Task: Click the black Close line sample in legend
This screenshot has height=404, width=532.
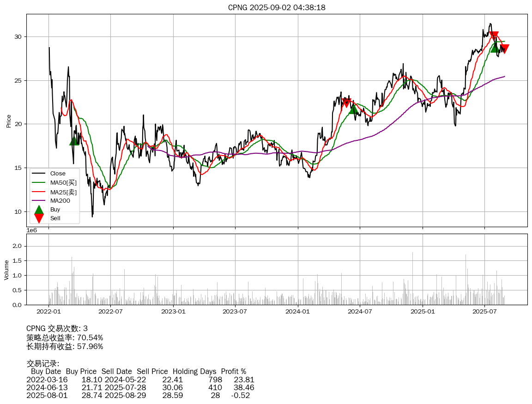Action: coord(39,174)
